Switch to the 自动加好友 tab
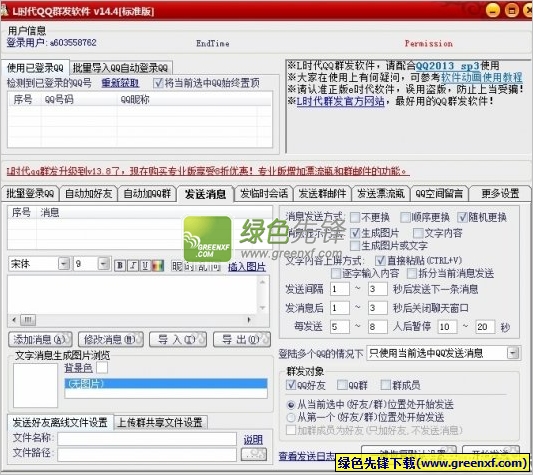Image resolution: width=533 pixels, height=475 pixels. point(89,193)
